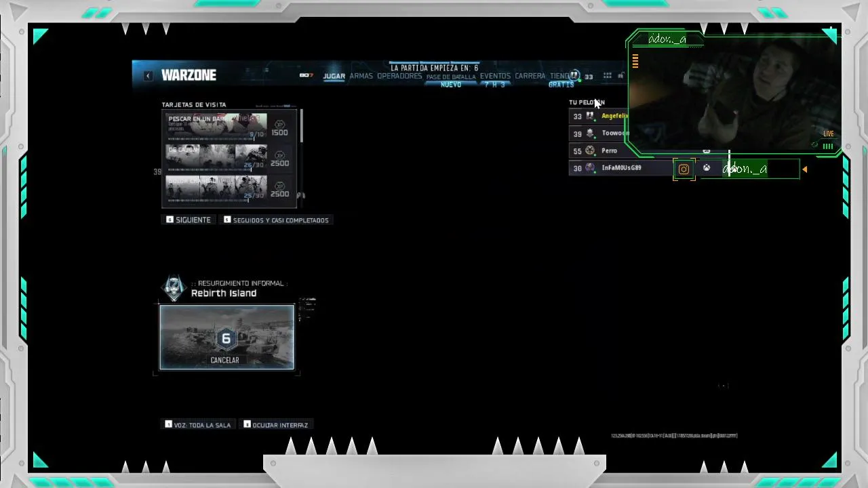Click the TARJETAS DE VISITA heading

194,105
